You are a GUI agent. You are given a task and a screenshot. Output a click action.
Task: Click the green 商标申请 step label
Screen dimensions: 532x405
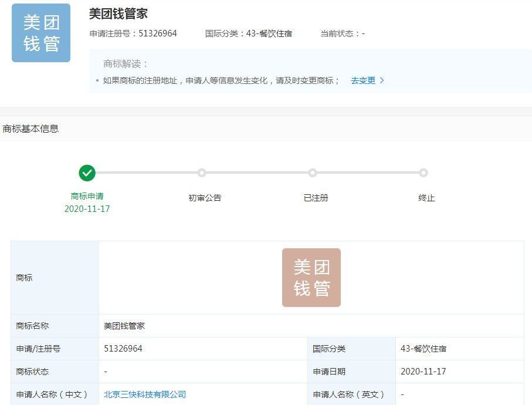[x=87, y=196]
